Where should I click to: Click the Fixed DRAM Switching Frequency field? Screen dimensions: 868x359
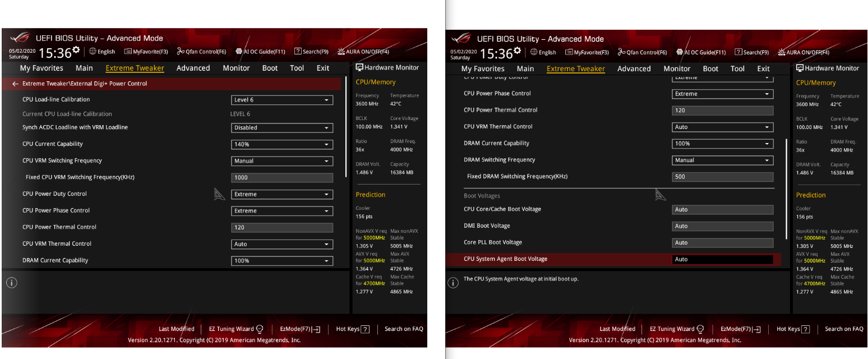coord(723,177)
